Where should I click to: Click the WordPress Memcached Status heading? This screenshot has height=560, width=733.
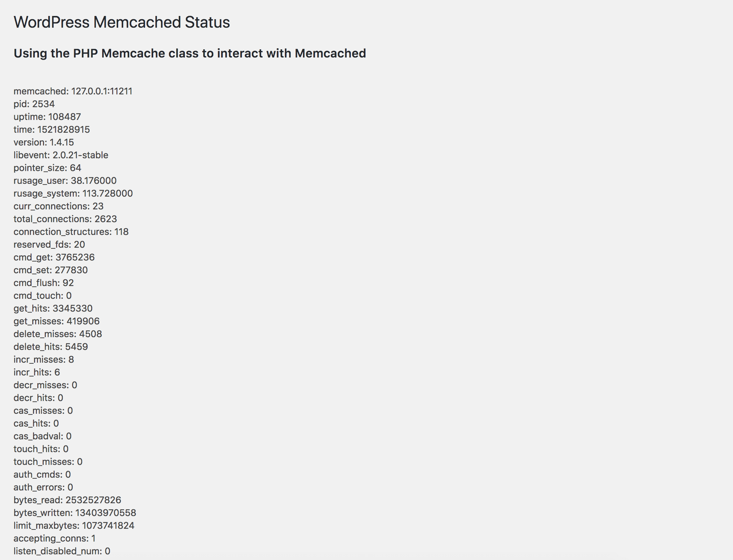(x=122, y=22)
